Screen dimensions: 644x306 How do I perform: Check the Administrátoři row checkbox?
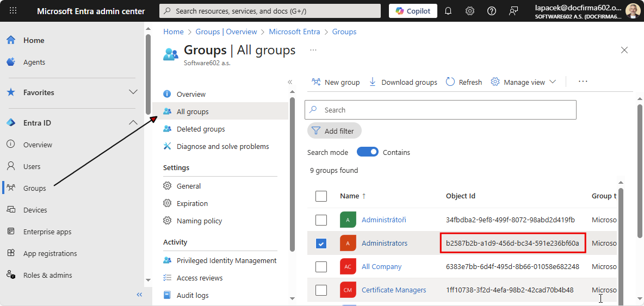pos(321,220)
